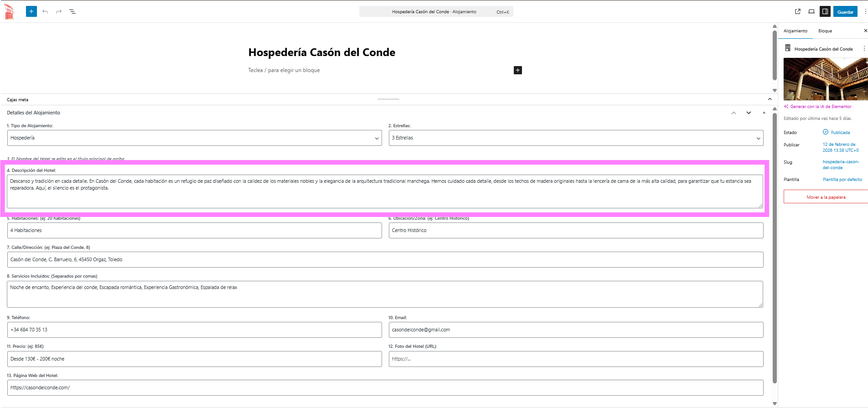Click the undo arrow in toolbar
The width and height of the screenshot is (868, 408).
(x=45, y=11)
